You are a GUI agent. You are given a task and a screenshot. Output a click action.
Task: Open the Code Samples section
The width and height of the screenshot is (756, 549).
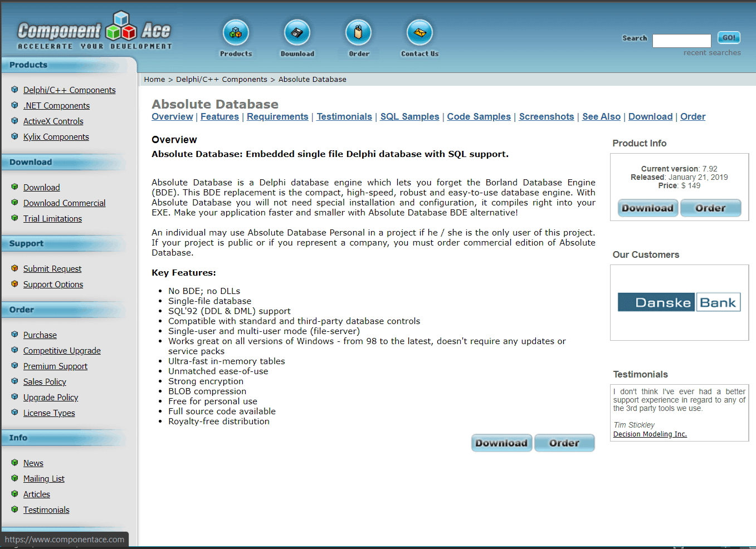click(x=479, y=116)
